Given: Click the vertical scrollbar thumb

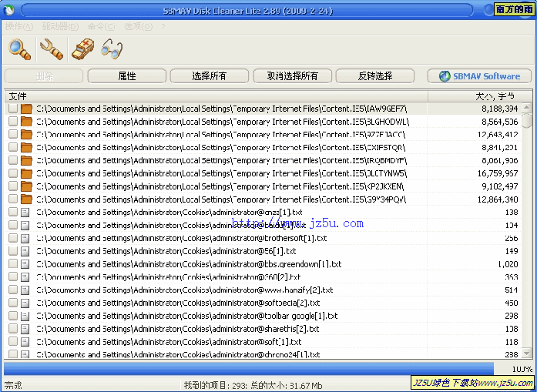Looking at the screenshot, I should [527, 120].
